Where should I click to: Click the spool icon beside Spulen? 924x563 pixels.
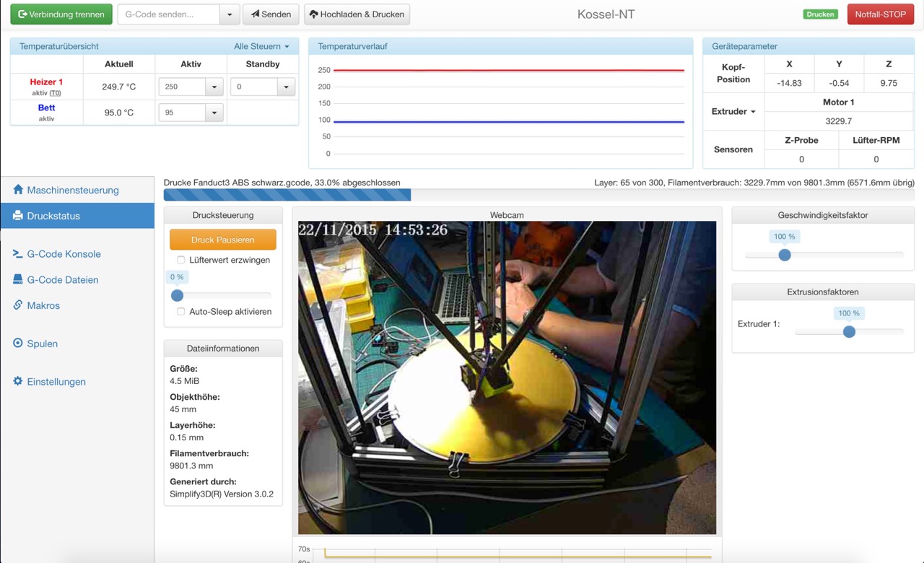coord(18,344)
